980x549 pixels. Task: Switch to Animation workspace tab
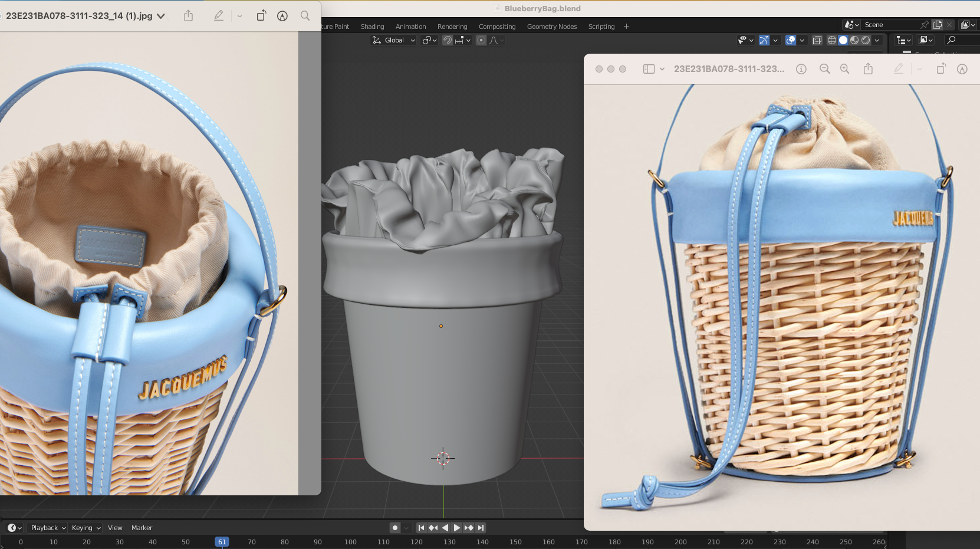[410, 27]
